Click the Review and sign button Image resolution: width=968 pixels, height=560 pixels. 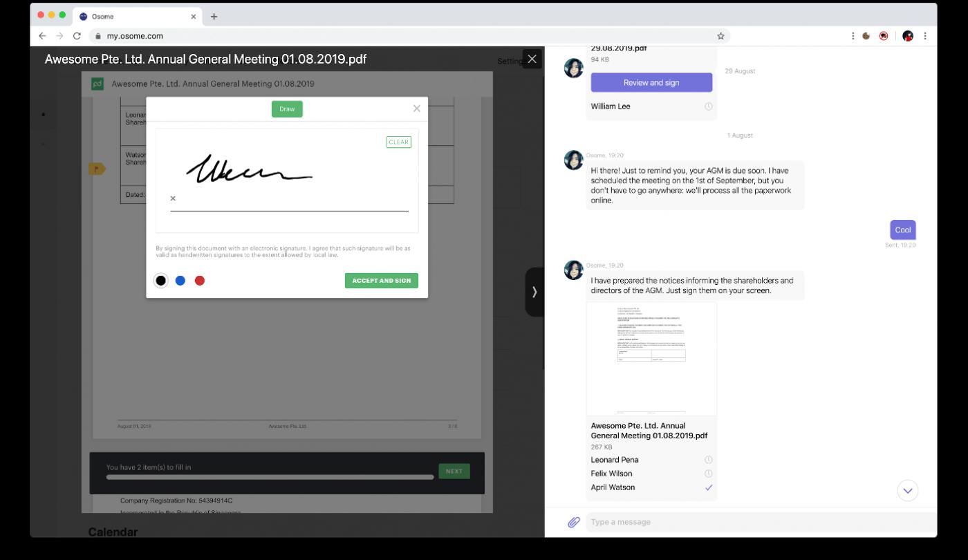[651, 82]
